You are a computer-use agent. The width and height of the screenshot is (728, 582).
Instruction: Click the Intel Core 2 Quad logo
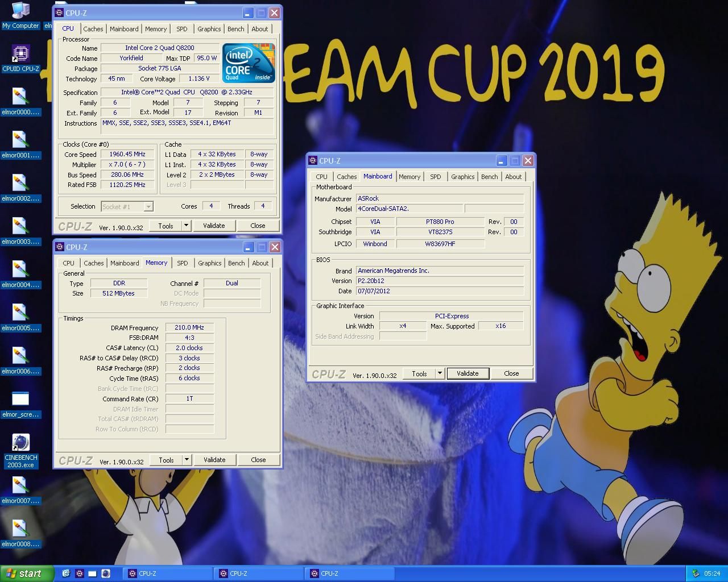coord(249,63)
